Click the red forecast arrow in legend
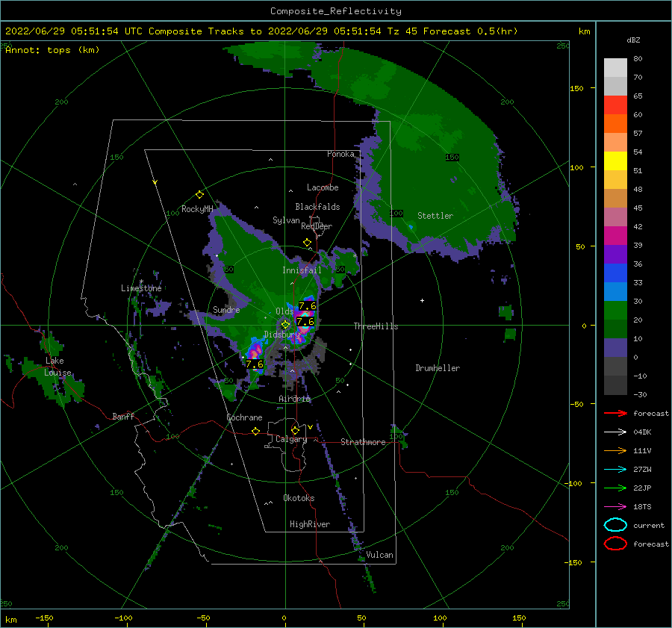The image size is (672, 628). pos(615,413)
